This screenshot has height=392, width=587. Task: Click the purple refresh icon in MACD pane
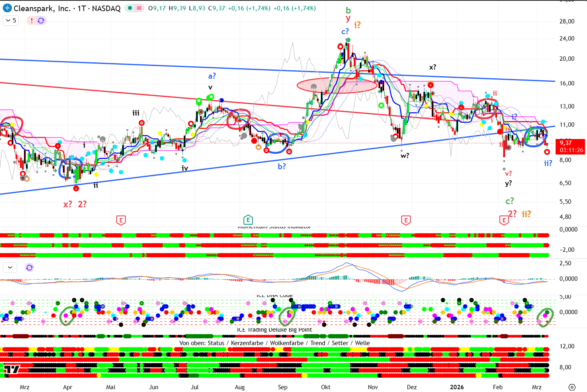(29, 268)
